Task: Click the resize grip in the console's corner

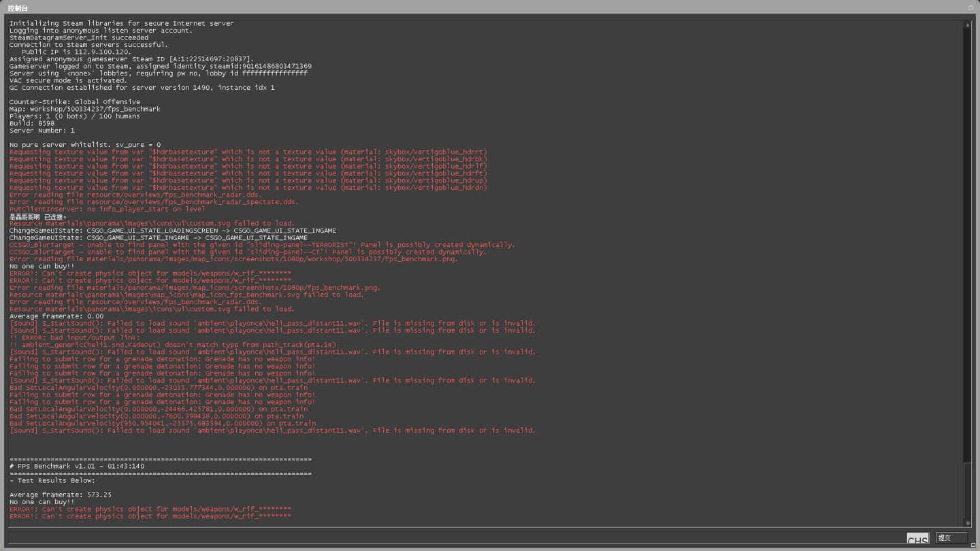Action: [x=973, y=544]
